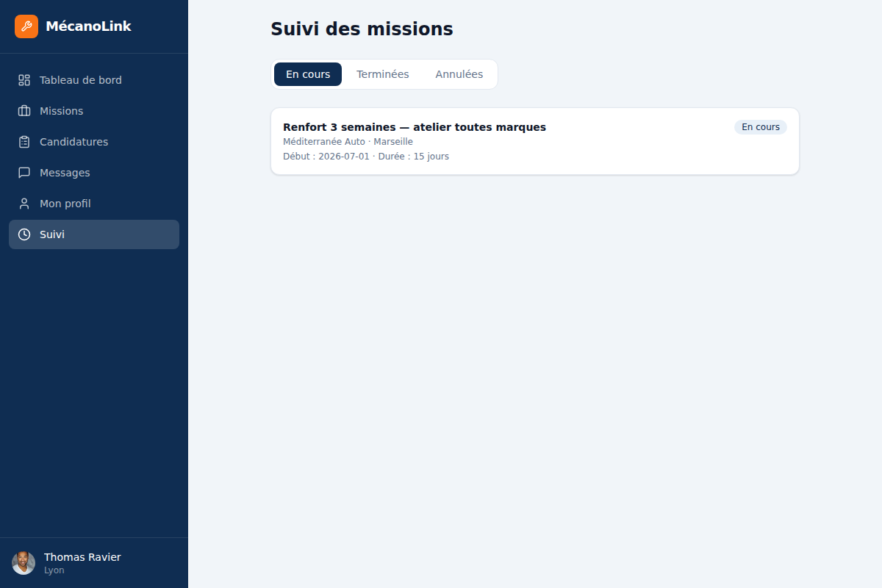Click the MécanoLink wrench logo icon
882x588 pixels.
[x=26, y=26]
